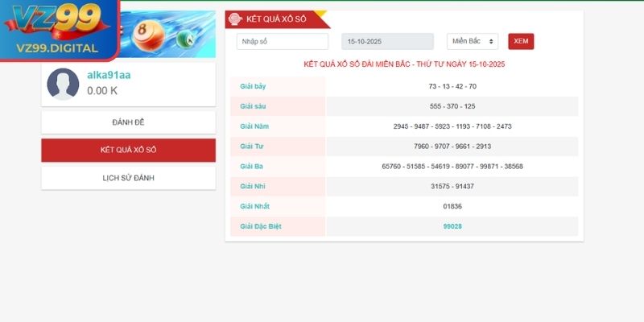Click the Giải Nhất row label
644x322 pixels.
point(255,206)
